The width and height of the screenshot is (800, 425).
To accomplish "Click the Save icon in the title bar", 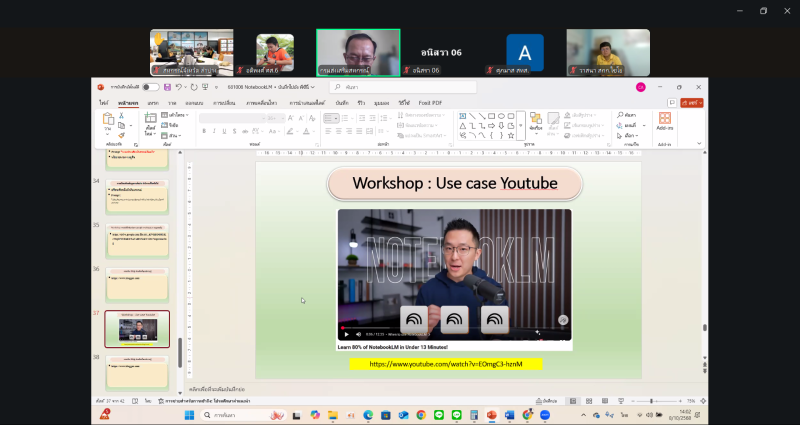I will coord(166,87).
